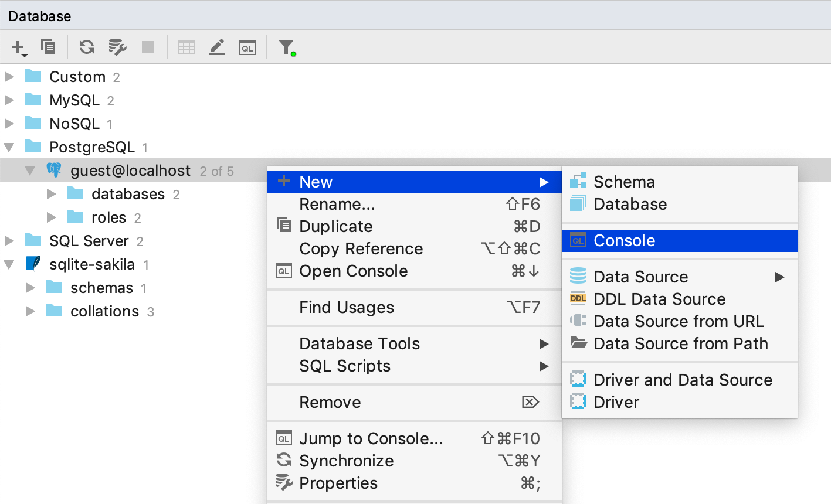Image resolution: width=831 pixels, height=504 pixels.
Task: Click the DDL Data Source icon
Action: pos(578,298)
